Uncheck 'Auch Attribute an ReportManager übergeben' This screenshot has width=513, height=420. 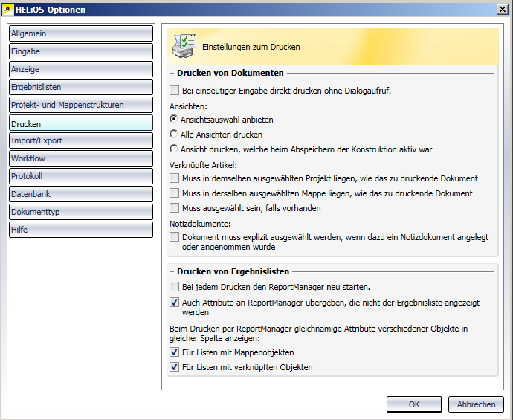click(175, 303)
